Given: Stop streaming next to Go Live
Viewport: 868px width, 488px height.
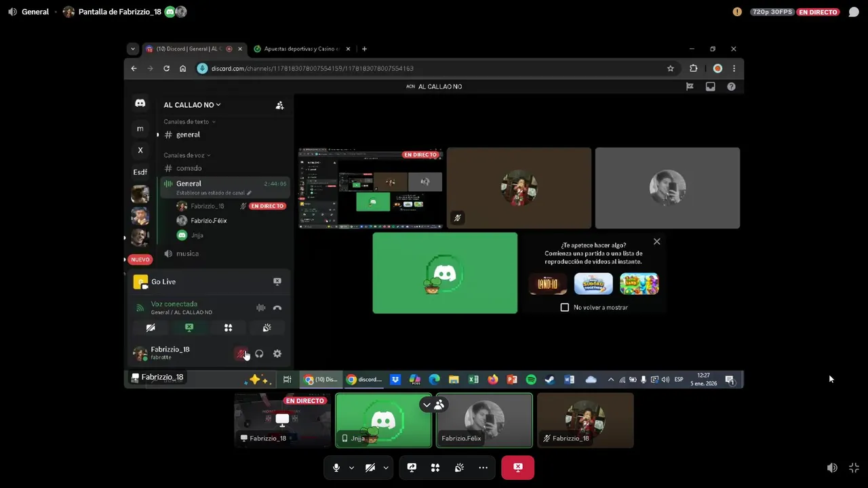Looking at the screenshot, I should [277, 281].
